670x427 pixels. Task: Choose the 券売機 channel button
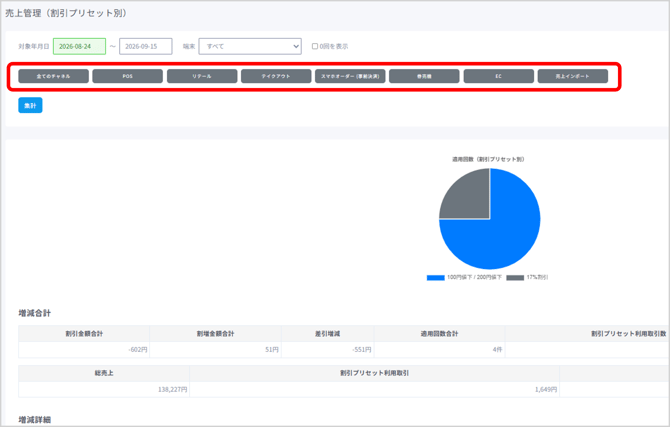click(424, 76)
